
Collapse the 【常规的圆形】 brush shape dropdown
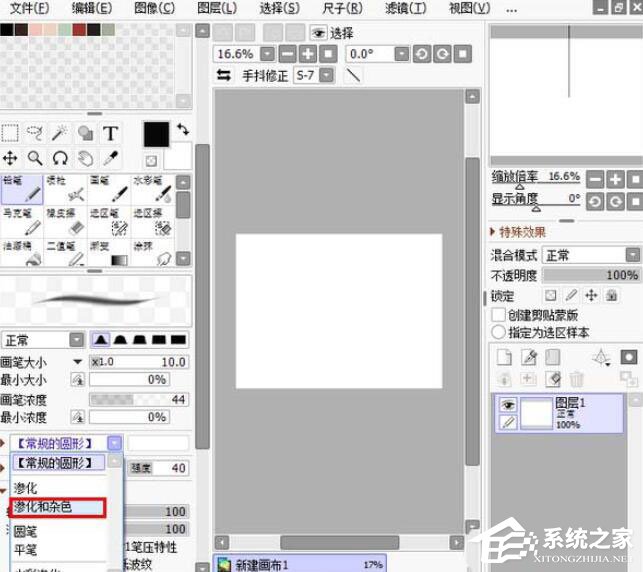click(x=114, y=443)
